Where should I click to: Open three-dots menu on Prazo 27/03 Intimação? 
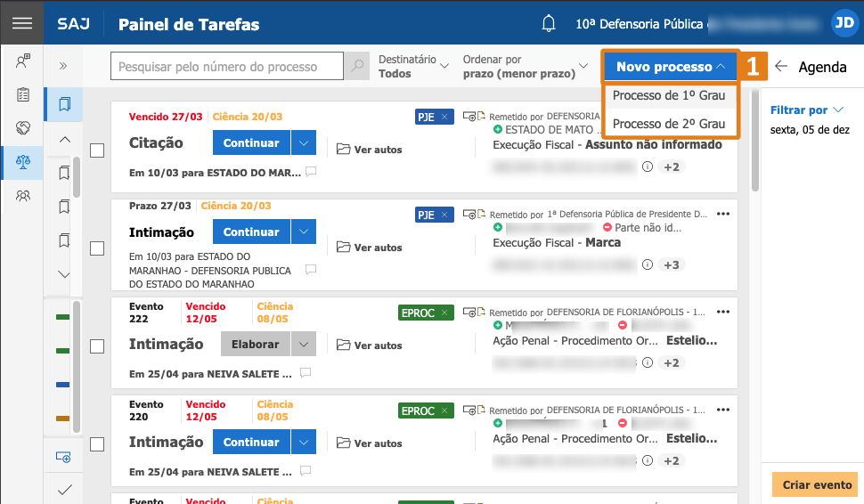(x=723, y=214)
